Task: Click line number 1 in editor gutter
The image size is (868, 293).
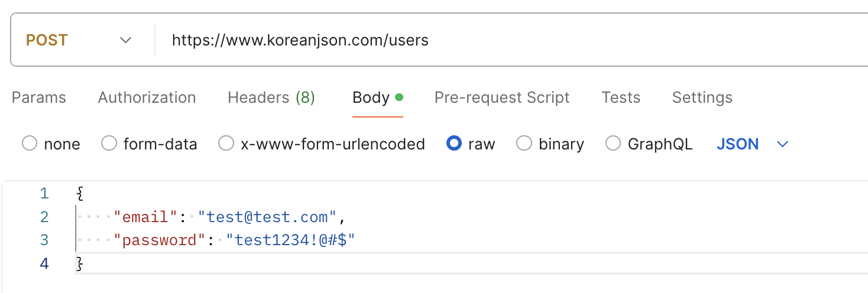Action: pyautogui.click(x=44, y=194)
